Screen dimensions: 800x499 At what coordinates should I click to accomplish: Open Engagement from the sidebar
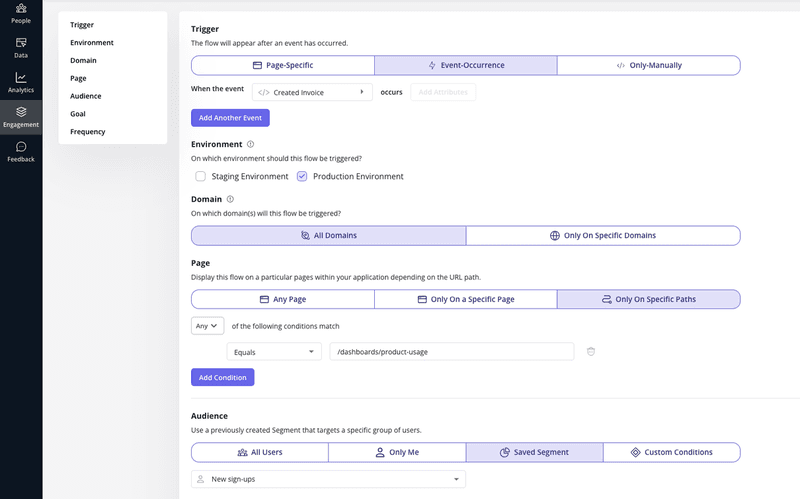click(21, 117)
